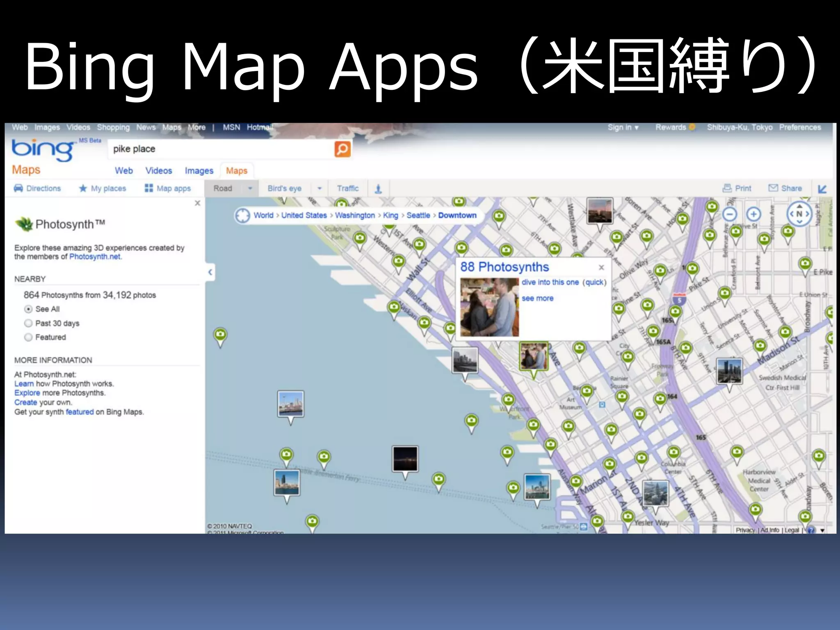Click the orange search magnifier button
The width and height of the screenshot is (840, 630).
pos(342,149)
